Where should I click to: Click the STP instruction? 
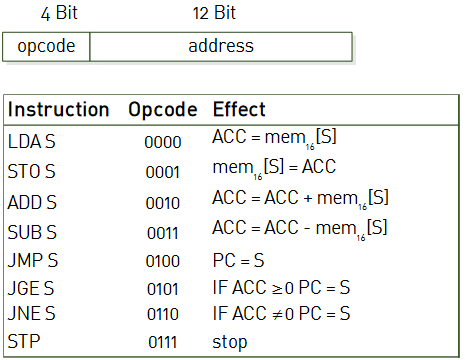click(24, 341)
